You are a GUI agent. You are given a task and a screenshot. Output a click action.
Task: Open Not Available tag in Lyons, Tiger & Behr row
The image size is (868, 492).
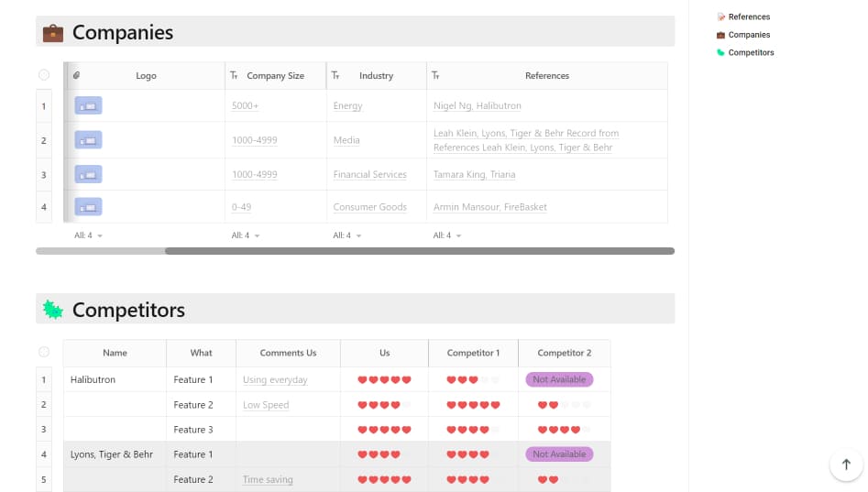559,454
